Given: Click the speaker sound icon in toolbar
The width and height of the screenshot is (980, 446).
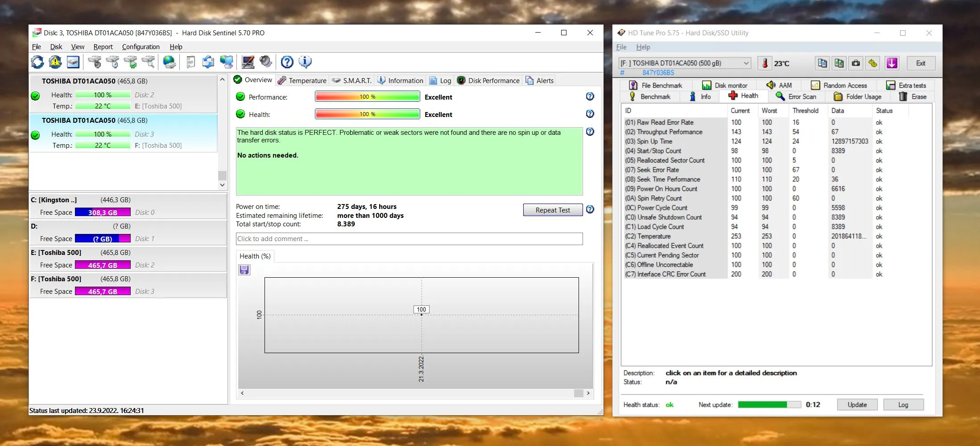Looking at the screenshot, I should coord(266,62).
